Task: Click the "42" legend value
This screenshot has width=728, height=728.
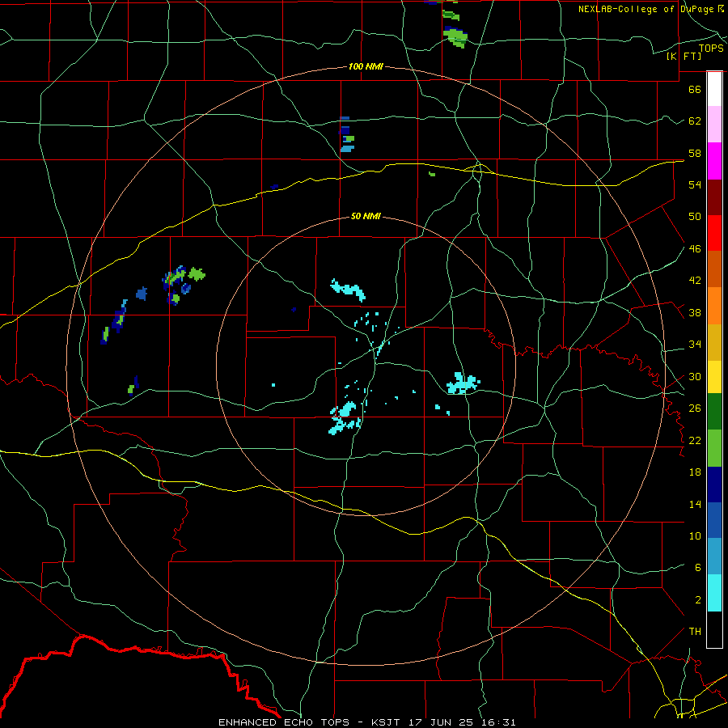Action: click(695, 281)
